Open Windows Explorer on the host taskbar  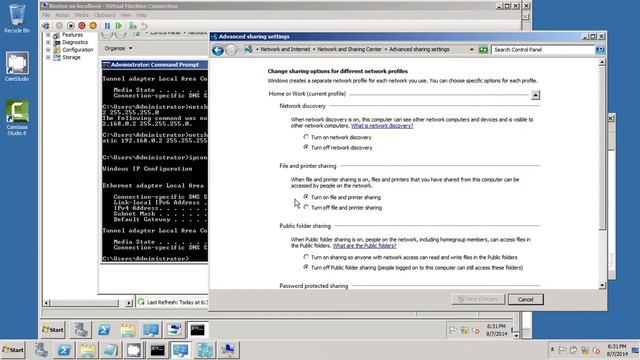pos(87,350)
